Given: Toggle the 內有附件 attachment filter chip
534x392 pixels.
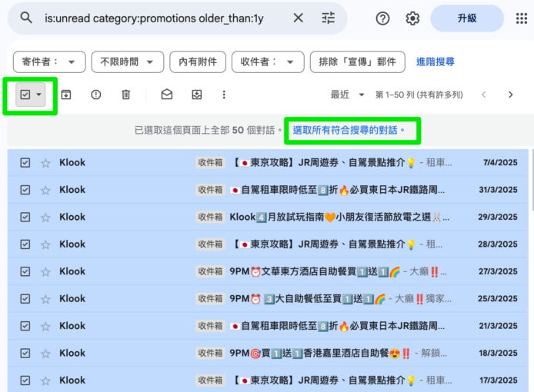Looking at the screenshot, I should coord(199,62).
